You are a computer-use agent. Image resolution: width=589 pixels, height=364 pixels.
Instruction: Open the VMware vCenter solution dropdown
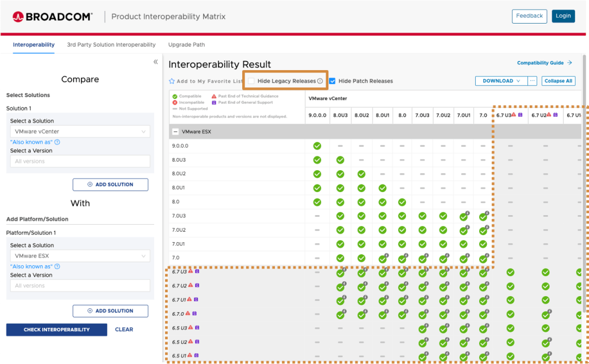click(80, 132)
